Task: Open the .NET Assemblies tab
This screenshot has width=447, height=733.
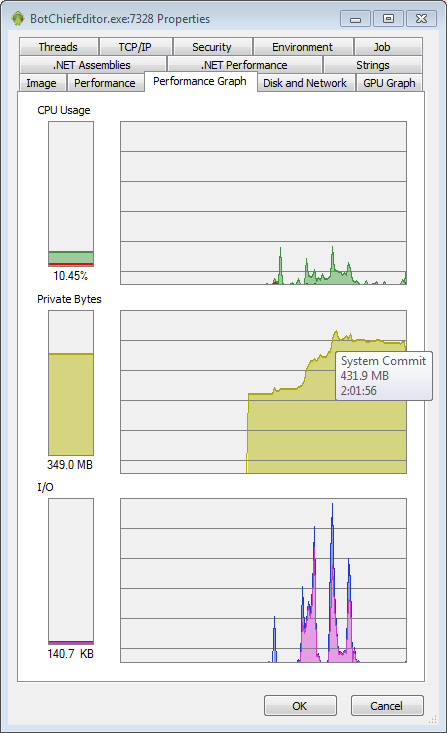Action: [x=92, y=65]
